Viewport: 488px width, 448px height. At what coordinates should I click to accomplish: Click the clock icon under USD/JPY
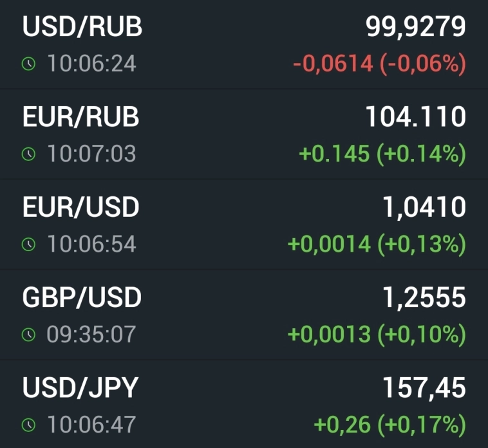point(28,425)
